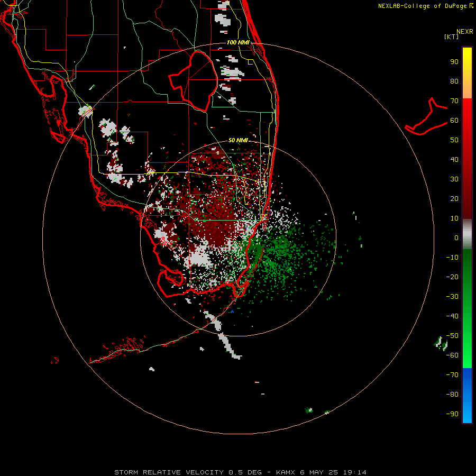Select the 0 knot scale value
This screenshot has height=476, width=476.
[x=456, y=237]
